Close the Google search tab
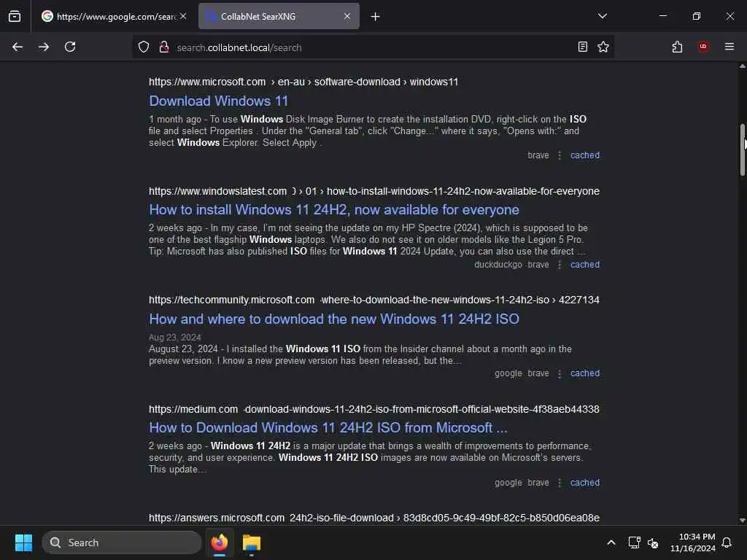Viewport: 747px width, 560px height. point(183,16)
